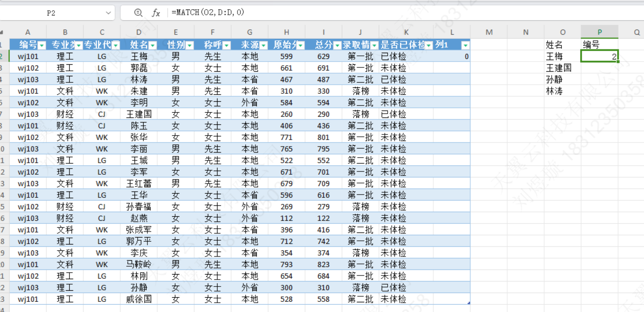This screenshot has height=312, width=644.
Task: Select the cell containing 孙春福
Action: (139, 207)
